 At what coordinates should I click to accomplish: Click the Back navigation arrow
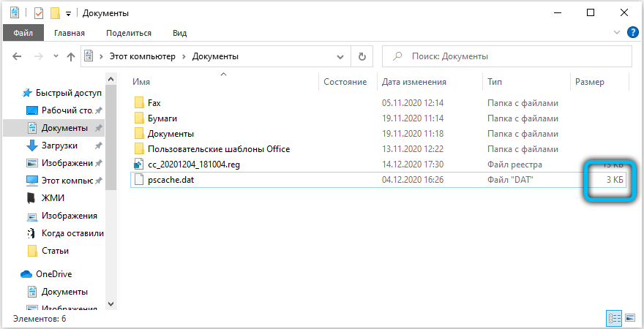pos(17,56)
